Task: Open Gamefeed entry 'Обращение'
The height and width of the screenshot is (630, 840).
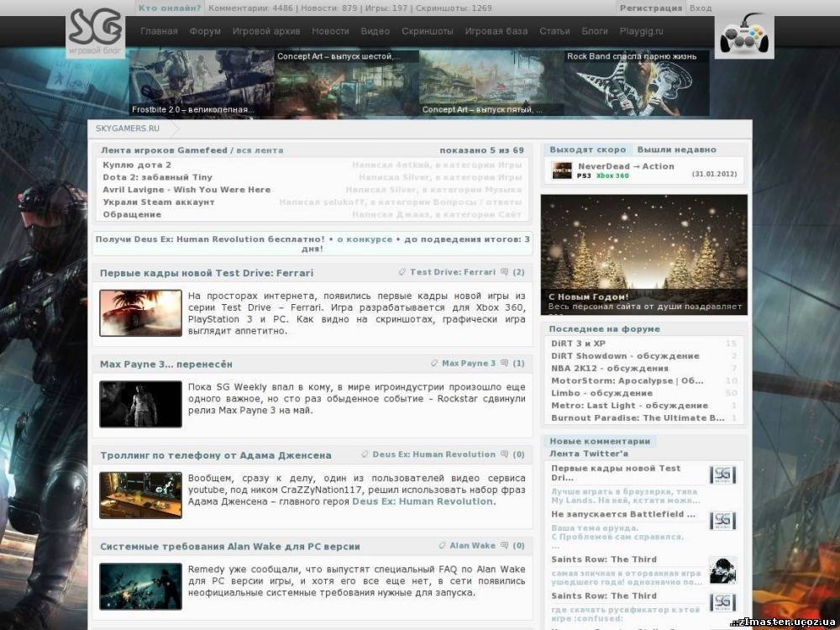Action: click(x=132, y=214)
